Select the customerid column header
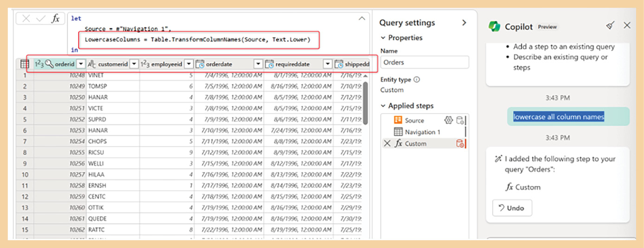Viewport: 644px width, 248px height. pos(112,64)
